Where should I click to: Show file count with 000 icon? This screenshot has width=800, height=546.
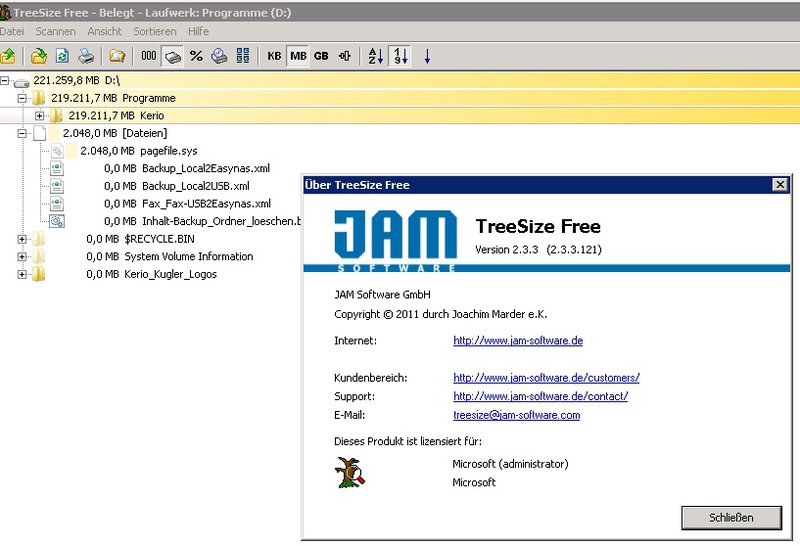148,56
